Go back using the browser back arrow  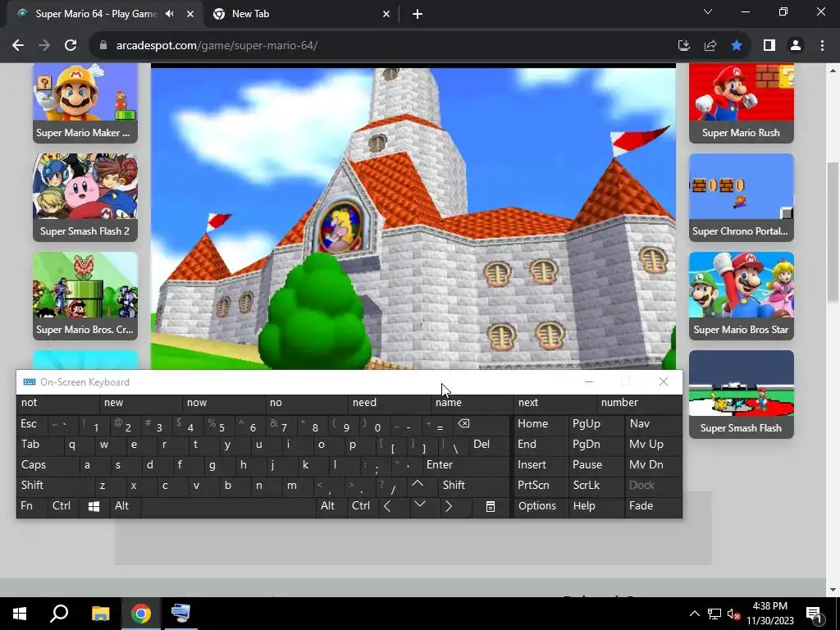coord(18,46)
